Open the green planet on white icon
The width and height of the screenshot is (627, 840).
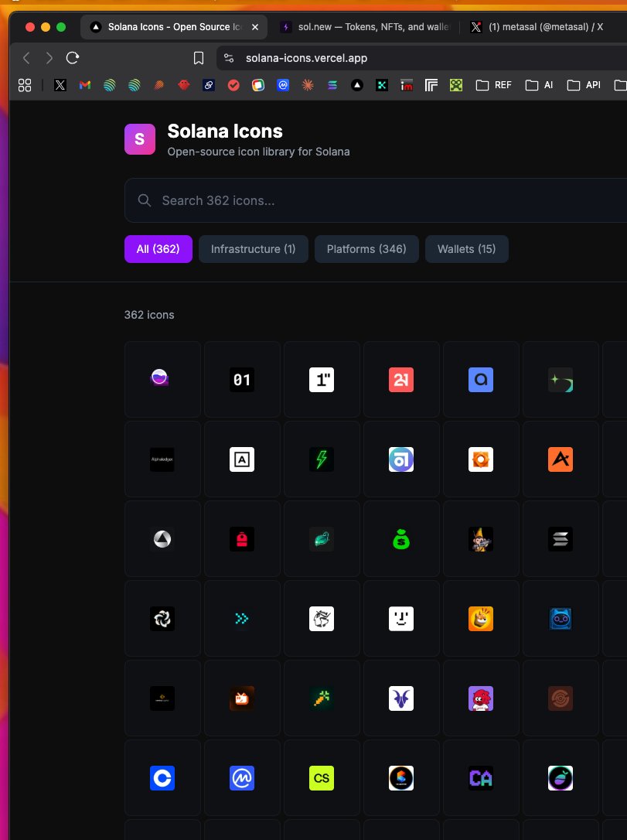(x=561, y=778)
